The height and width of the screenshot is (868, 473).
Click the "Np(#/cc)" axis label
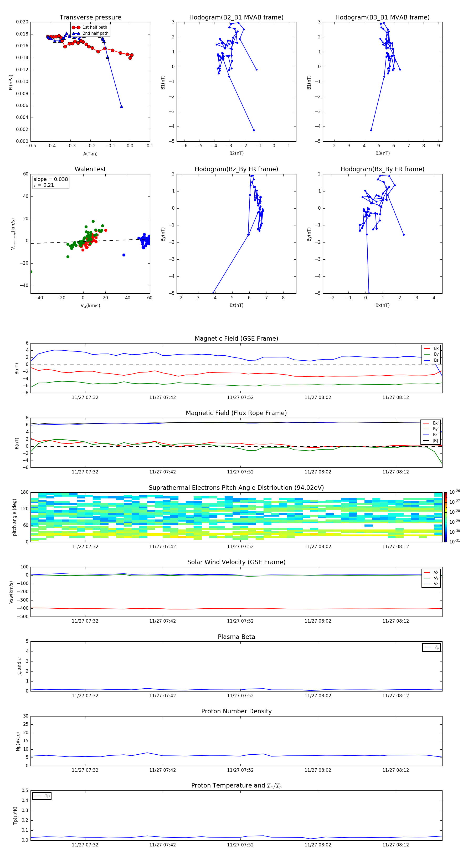click(x=18, y=741)
